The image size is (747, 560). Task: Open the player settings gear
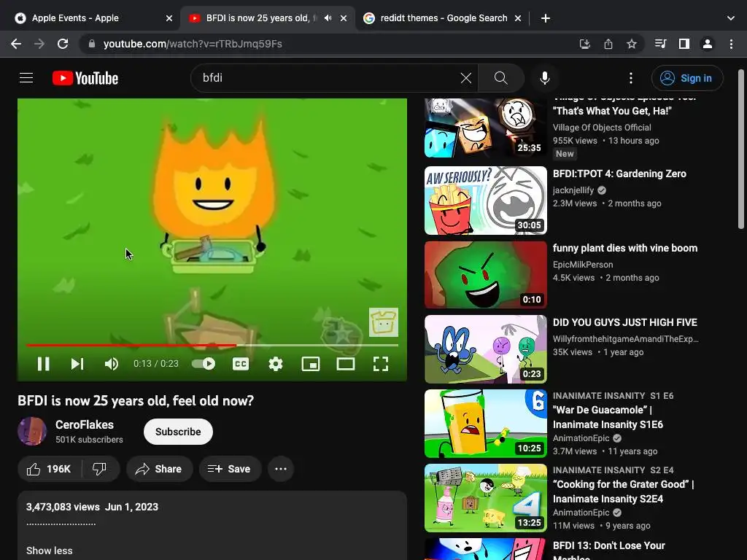tap(275, 364)
